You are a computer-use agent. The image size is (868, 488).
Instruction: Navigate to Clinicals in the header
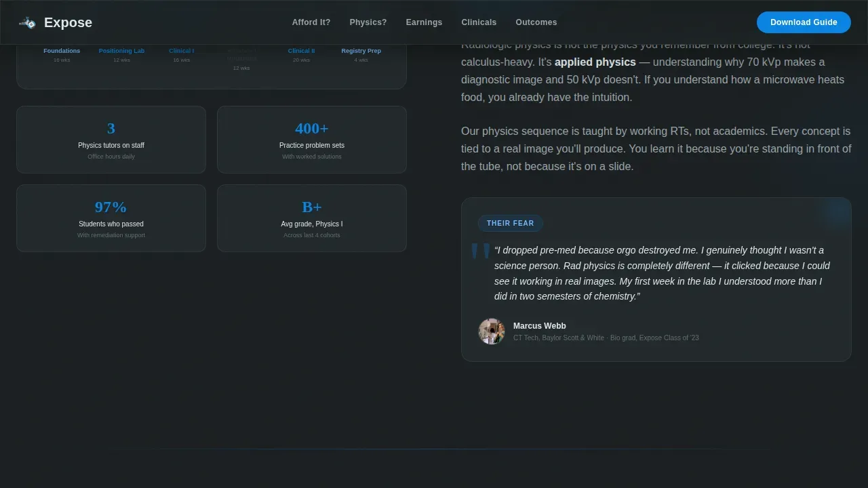[479, 22]
